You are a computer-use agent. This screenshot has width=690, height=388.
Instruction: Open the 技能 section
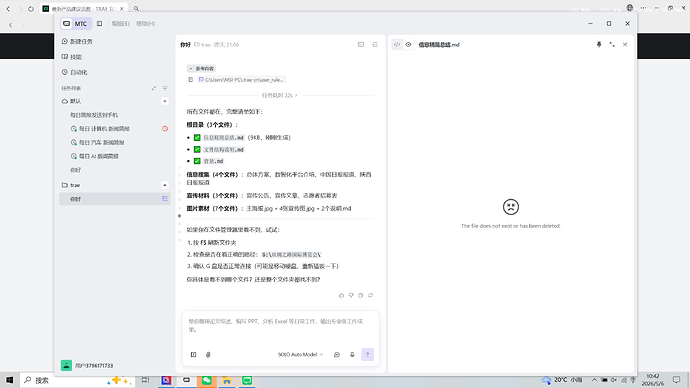[72, 57]
